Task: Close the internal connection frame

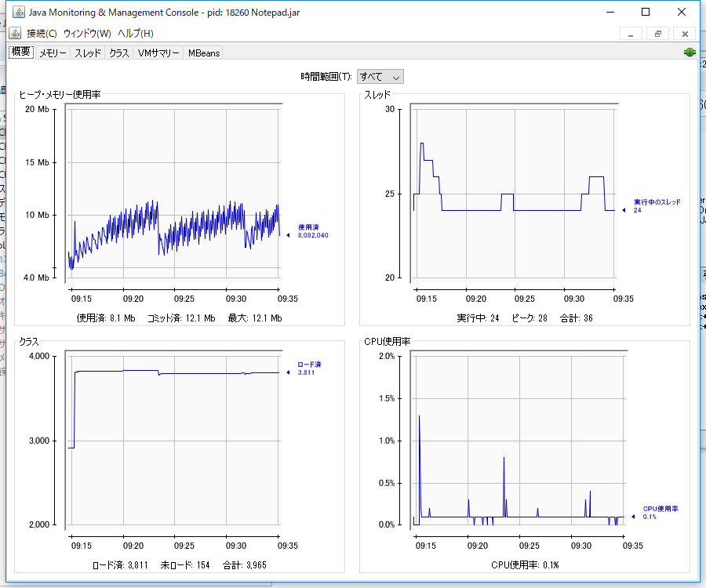Action: point(685,34)
